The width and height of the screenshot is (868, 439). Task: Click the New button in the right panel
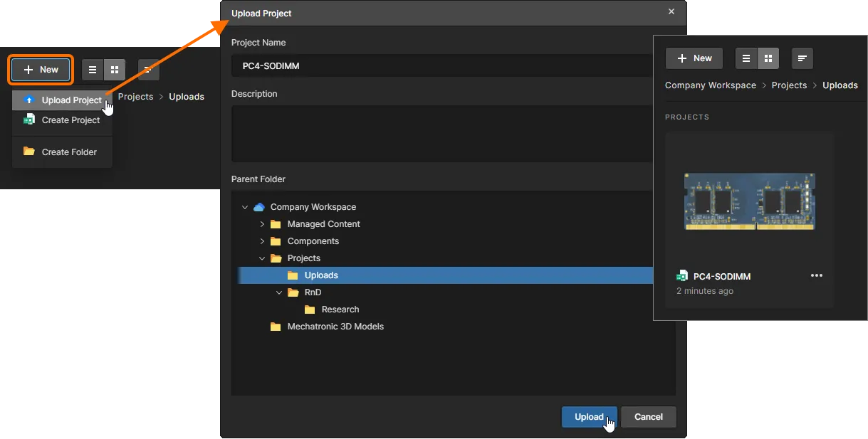click(694, 58)
